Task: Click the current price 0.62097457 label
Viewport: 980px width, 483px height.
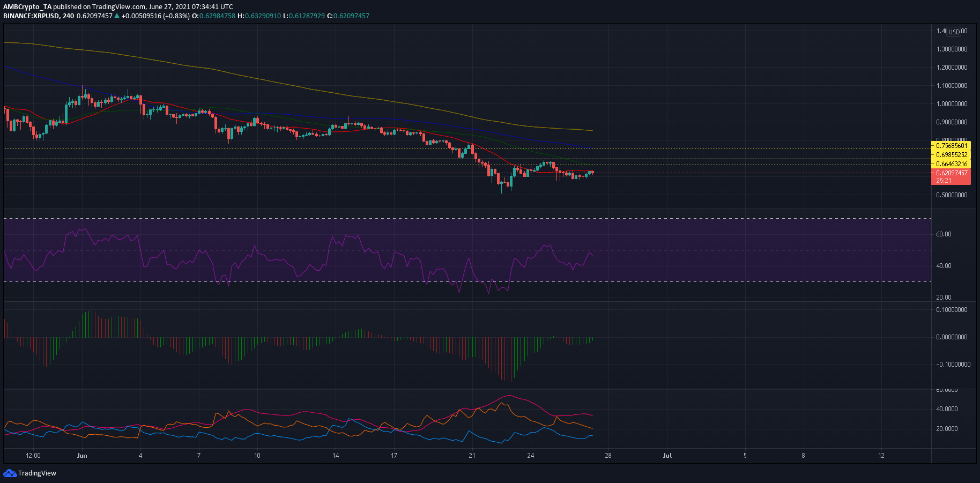Action: (x=952, y=173)
